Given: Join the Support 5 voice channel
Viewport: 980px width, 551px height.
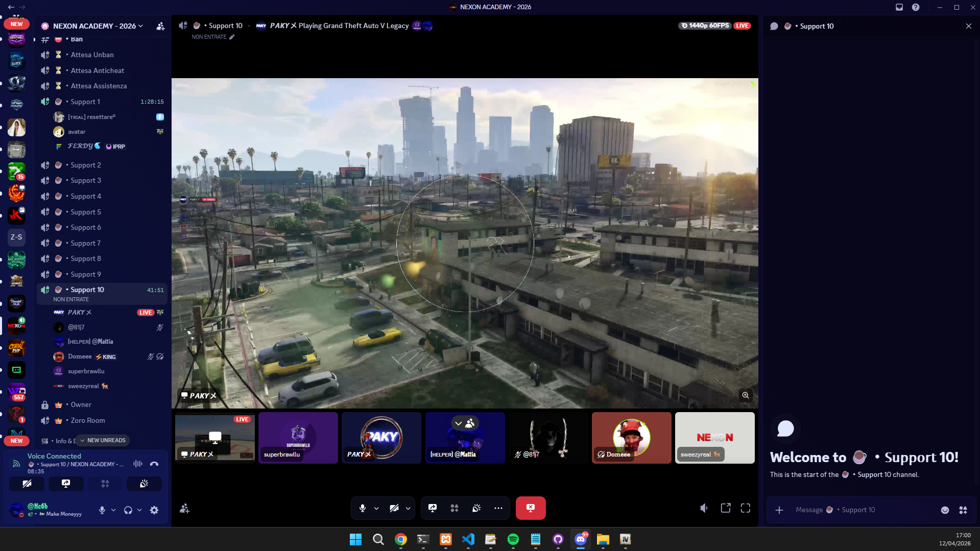Looking at the screenshot, I should pos(102,212).
